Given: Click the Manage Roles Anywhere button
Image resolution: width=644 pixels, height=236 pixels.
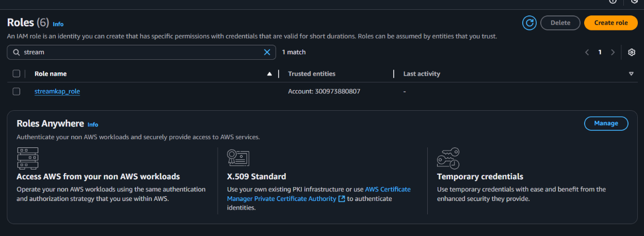Looking at the screenshot, I should pyautogui.click(x=606, y=123).
